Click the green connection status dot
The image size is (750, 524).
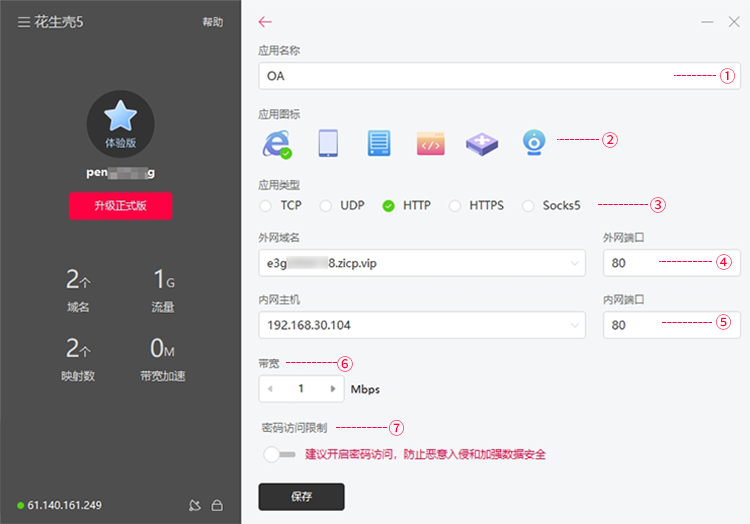[x=21, y=505]
